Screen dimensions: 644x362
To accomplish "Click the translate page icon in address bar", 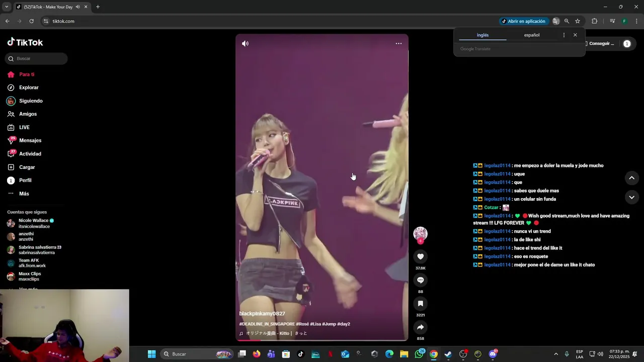I will 556,21.
